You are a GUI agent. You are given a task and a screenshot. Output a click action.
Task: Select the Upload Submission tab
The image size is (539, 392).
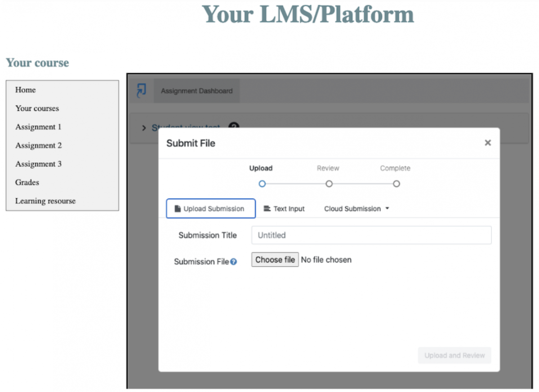(x=211, y=209)
